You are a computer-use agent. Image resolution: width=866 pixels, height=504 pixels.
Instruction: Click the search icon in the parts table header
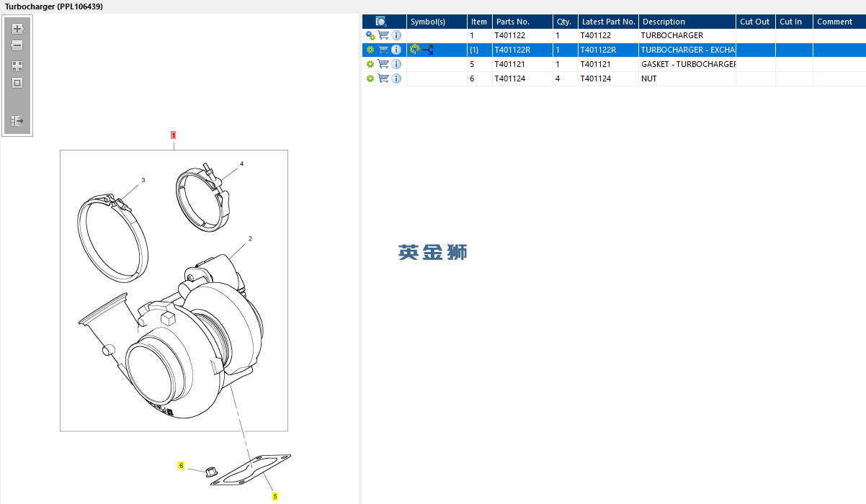[382, 22]
